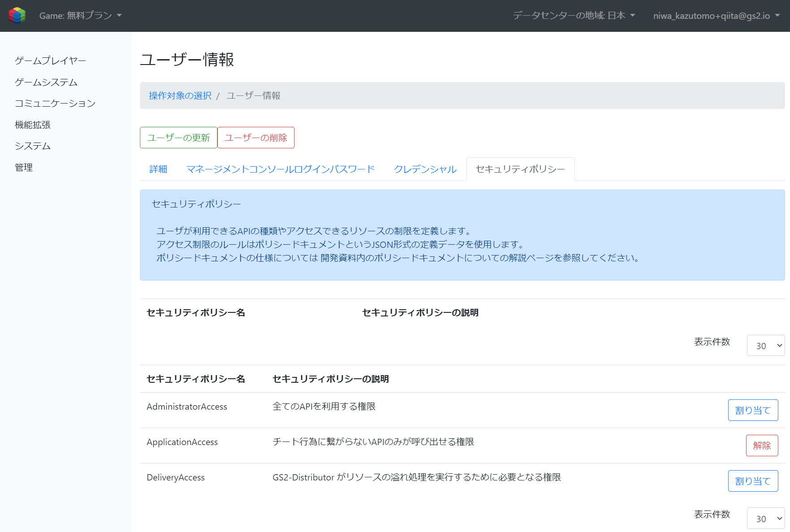790x532 pixels.
Task: Expand the upper 表示件数 selector
Action: pos(766,346)
